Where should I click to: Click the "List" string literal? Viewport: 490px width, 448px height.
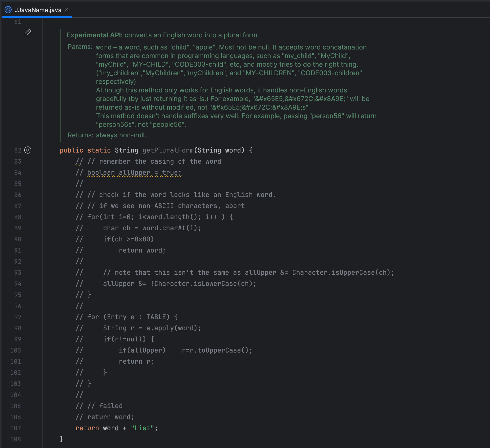point(142,428)
